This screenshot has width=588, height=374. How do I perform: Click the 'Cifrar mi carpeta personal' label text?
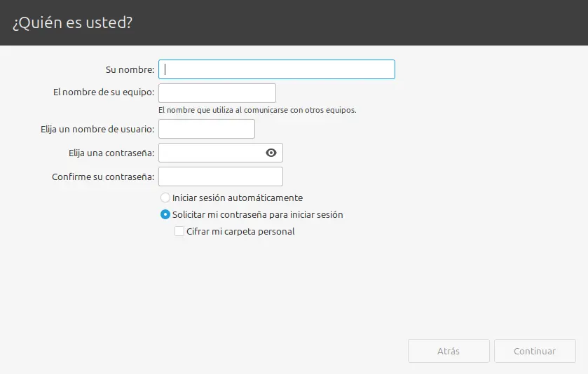(x=240, y=232)
